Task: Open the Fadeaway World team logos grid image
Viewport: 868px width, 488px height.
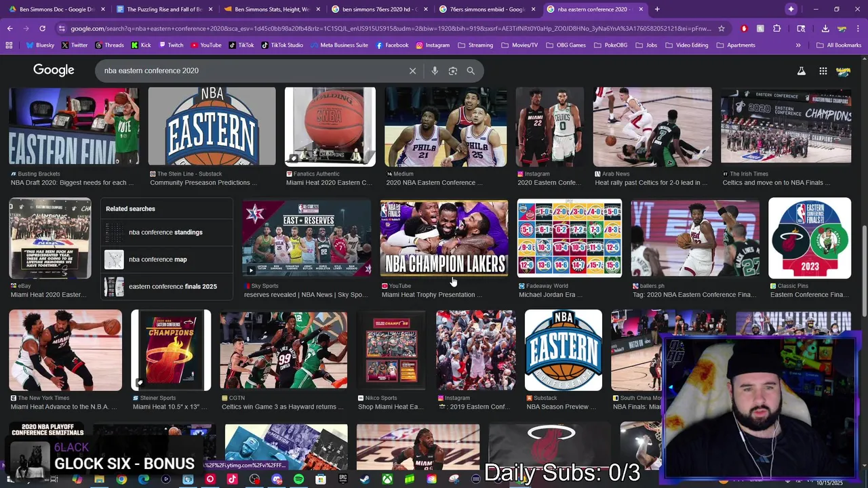Action: pos(570,238)
